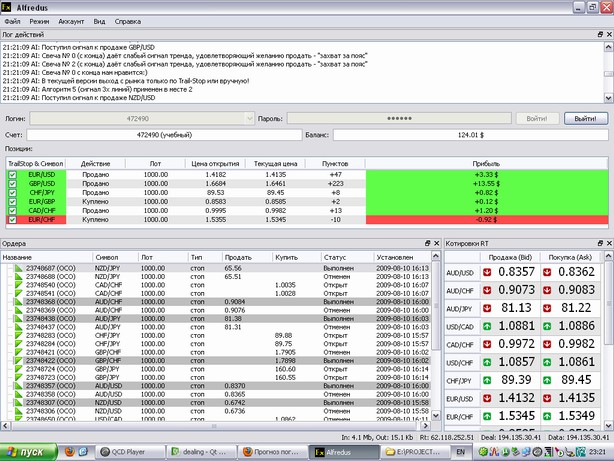Click EUR/CHF quote Bid up-arrow icon
This screenshot has height=461, width=614.
click(487, 416)
